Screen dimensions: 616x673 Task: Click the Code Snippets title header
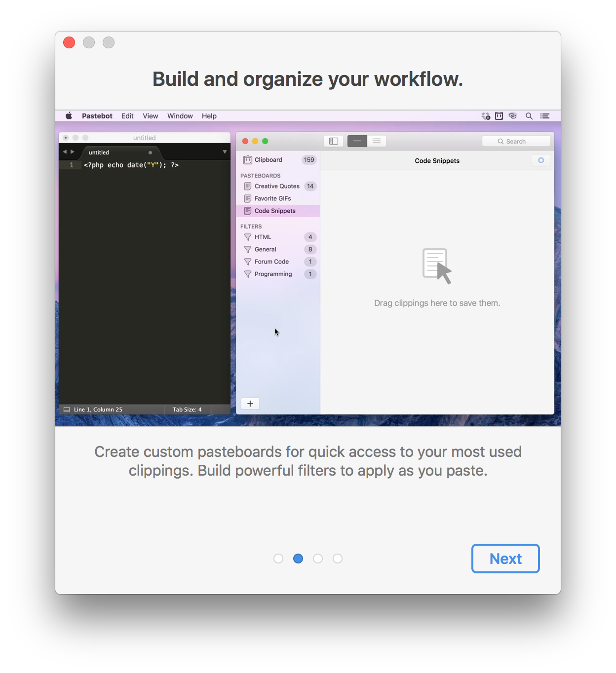(437, 161)
